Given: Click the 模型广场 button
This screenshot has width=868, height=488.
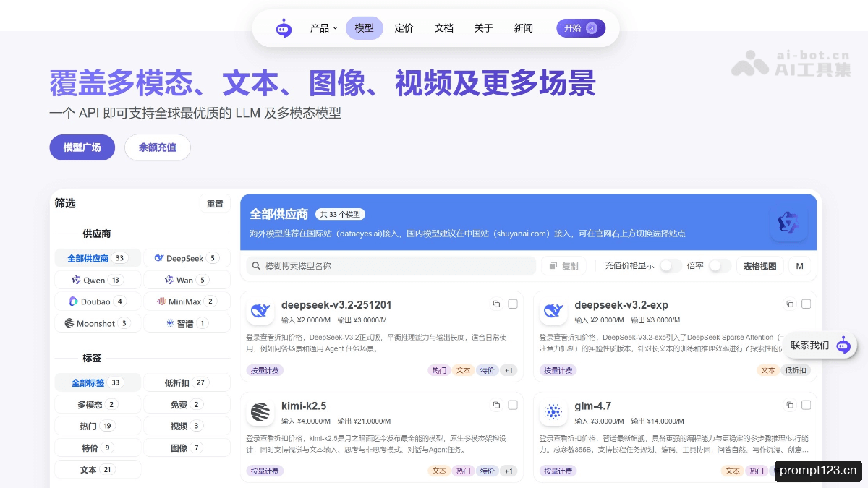Looking at the screenshot, I should click(82, 147).
